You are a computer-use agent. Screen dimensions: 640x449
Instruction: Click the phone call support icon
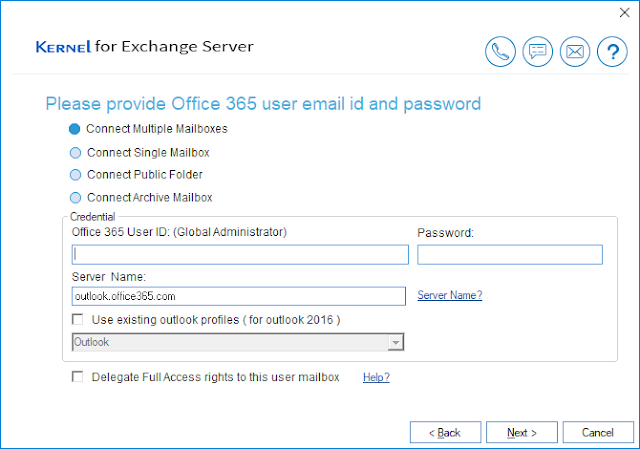tap(500, 52)
